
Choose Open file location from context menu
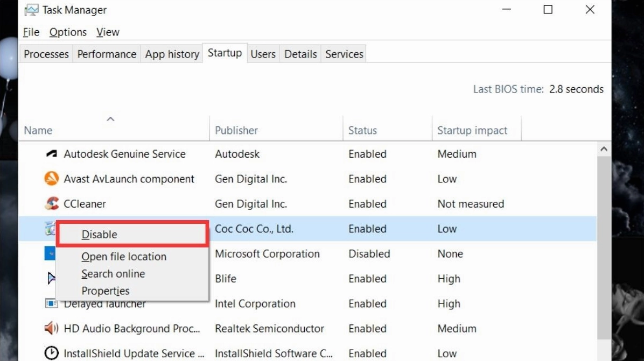point(123,257)
